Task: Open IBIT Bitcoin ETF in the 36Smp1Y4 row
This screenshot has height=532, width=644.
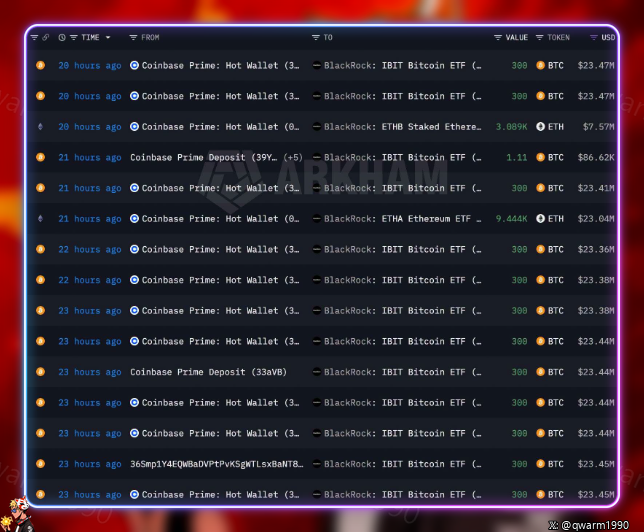Action: (x=402, y=464)
